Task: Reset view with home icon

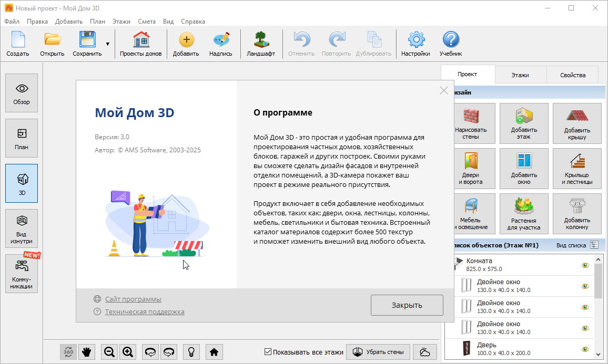Action: tap(214, 352)
